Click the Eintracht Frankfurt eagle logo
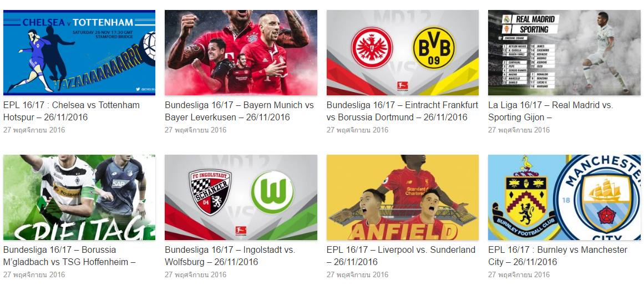This screenshot has width=644, height=285. pos(372,48)
